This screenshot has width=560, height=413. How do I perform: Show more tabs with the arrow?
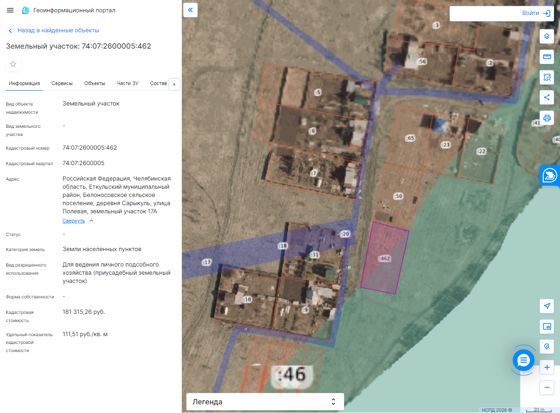(x=174, y=84)
